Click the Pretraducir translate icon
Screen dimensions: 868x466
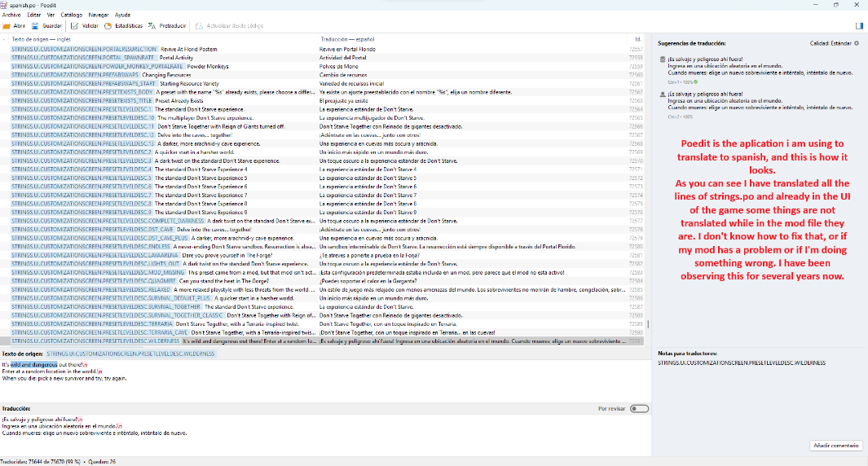(152, 26)
